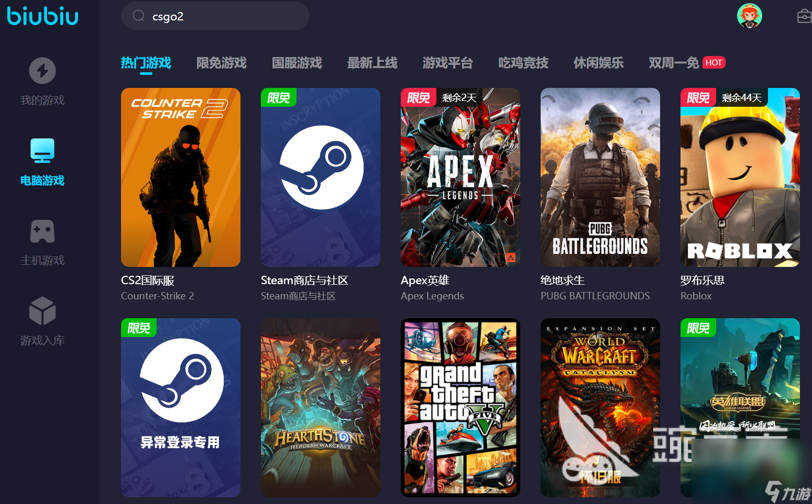Open the 最新上线 tab
The width and height of the screenshot is (812, 504).
372,63
